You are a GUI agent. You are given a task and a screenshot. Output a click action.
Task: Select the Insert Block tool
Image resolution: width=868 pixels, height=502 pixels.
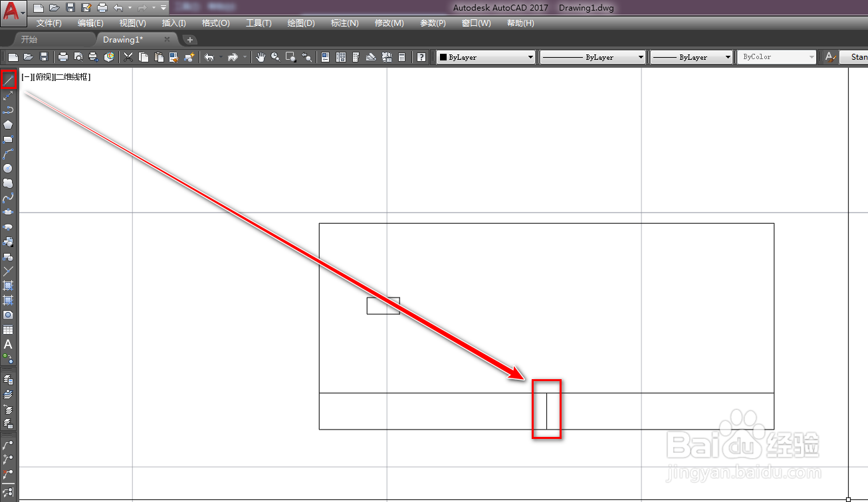coord(8,242)
